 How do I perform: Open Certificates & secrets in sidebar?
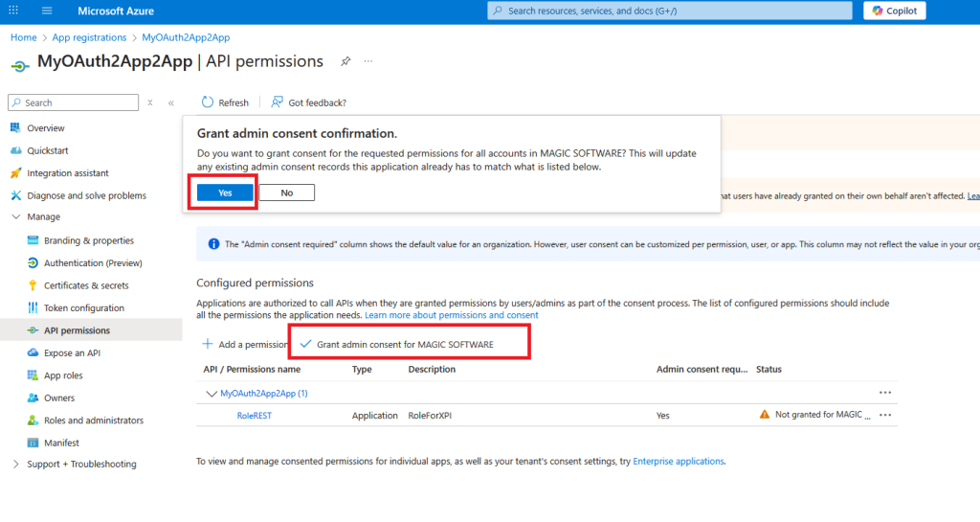(85, 285)
